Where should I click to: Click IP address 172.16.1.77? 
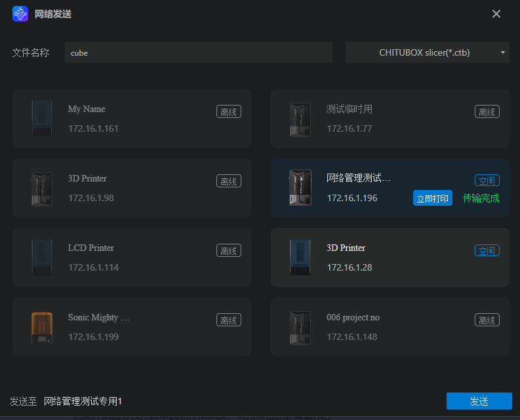click(350, 128)
